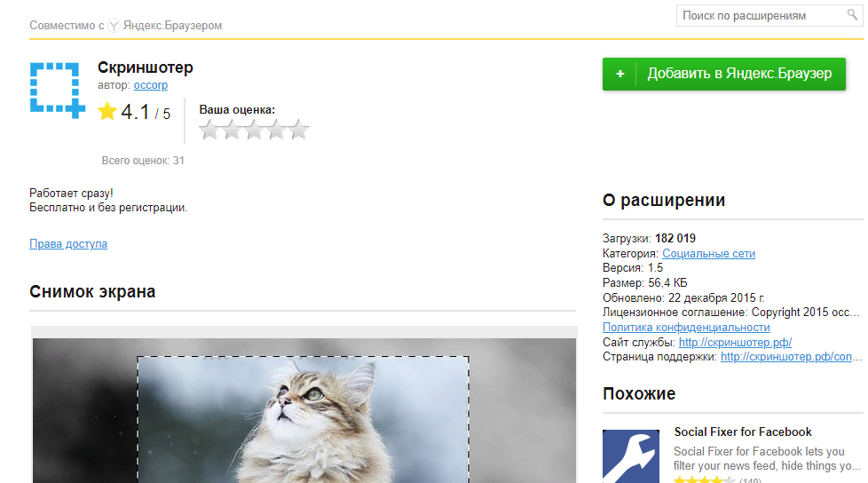This screenshot has width=868, height=483.
Task: Click the Бесплатно и без регистрации text
Action: (x=108, y=208)
